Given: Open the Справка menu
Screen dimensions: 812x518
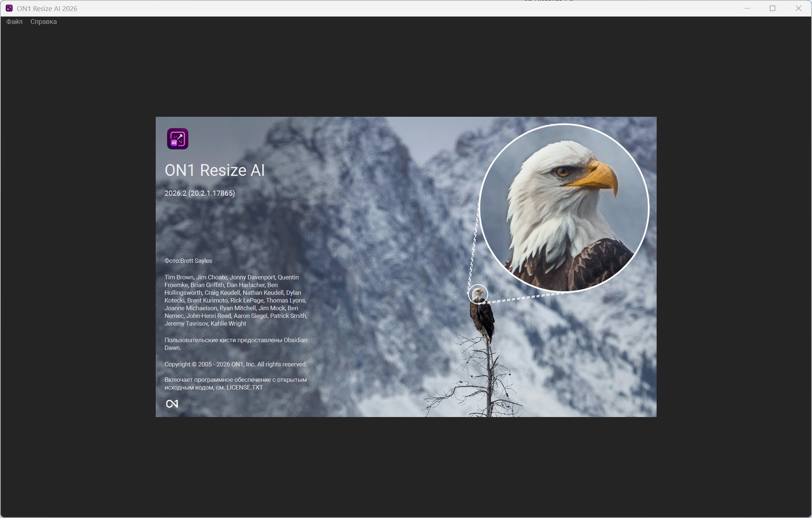Looking at the screenshot, I should click(x=43, y=22).
